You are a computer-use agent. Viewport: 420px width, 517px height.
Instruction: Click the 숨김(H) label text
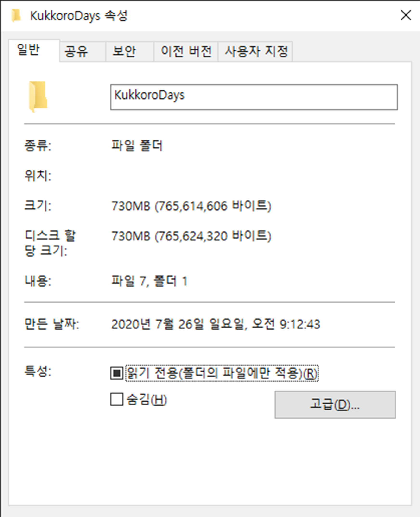[x=147, y=399]
